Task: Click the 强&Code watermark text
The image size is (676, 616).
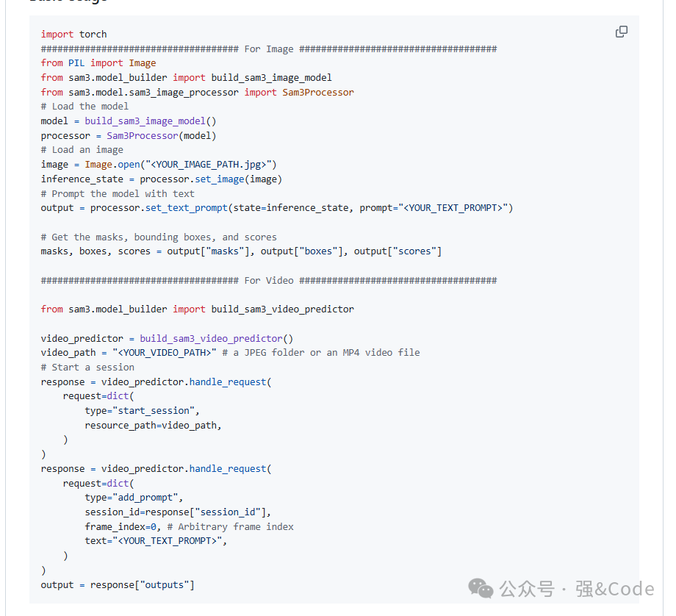Action: pyautogui.click(x=614, y=589)
